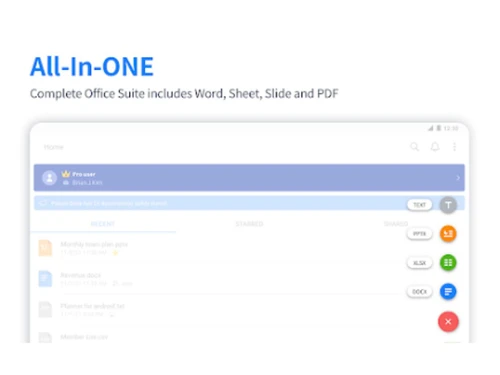Switch to the SHARED tab
Viewport: 500px width, 375px height.
tap(396, 224)
